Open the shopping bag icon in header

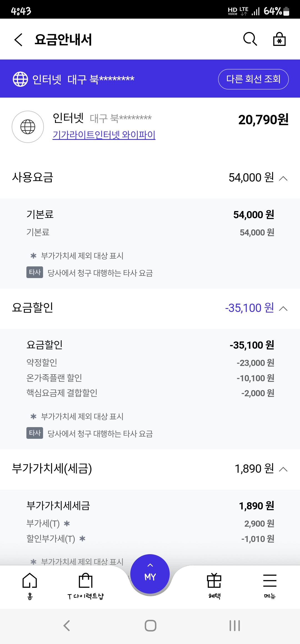point(279,39)
